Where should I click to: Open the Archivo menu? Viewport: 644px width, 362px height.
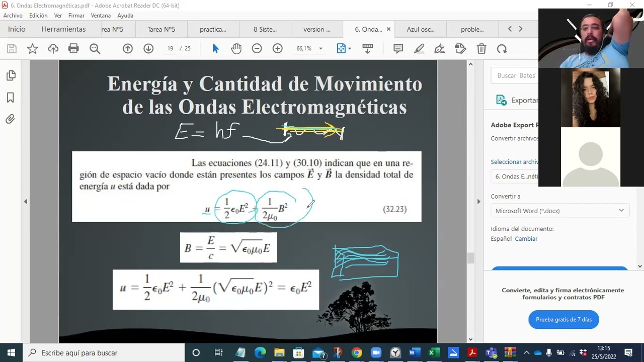(13, 16)
